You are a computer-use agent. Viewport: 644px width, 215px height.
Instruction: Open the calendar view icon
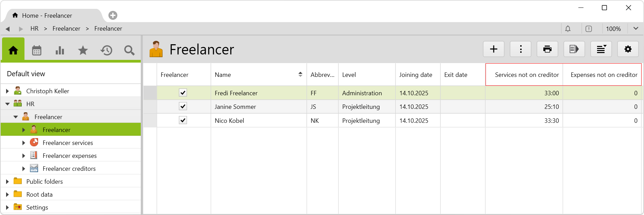click(x=37, y=51)
